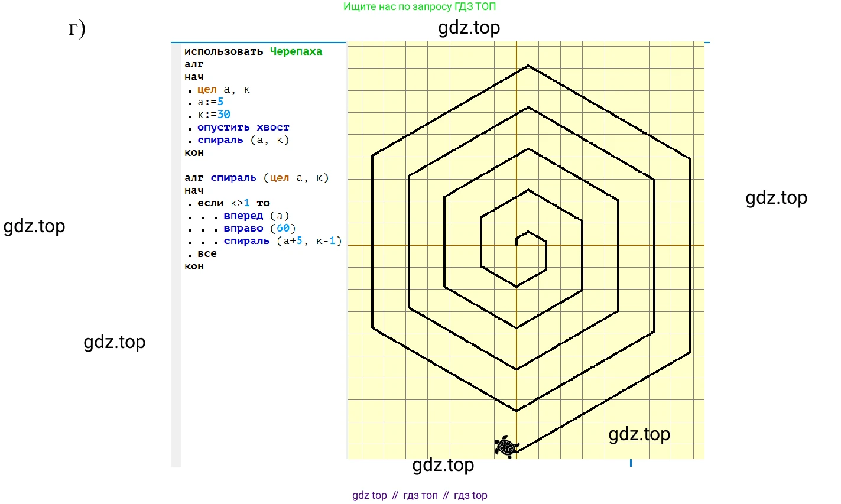Click the line 'цел а, к'
841x504 pixels.
click(x=223, y=89)
